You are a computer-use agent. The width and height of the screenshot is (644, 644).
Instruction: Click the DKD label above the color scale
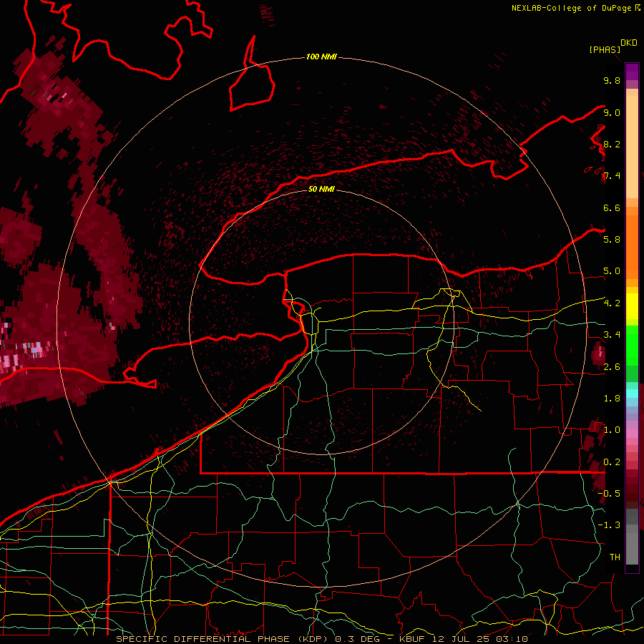point(629,43)
